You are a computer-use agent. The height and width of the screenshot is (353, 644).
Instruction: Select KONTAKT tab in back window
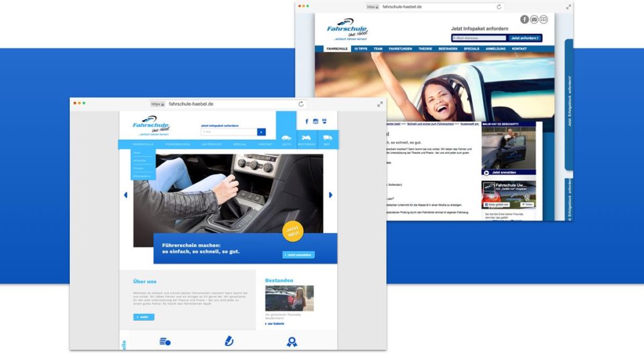point(519,49)
